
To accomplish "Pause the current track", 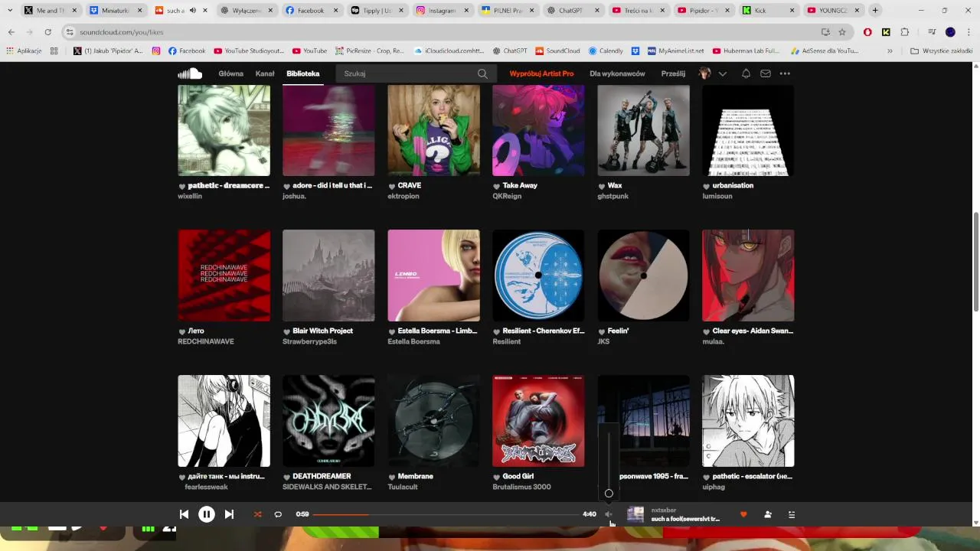I will 207,514.
